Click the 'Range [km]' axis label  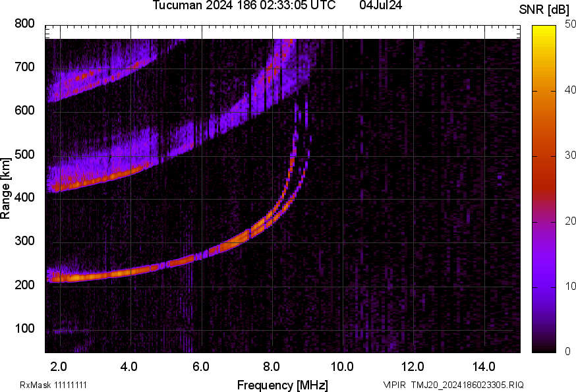click(5, 188)
